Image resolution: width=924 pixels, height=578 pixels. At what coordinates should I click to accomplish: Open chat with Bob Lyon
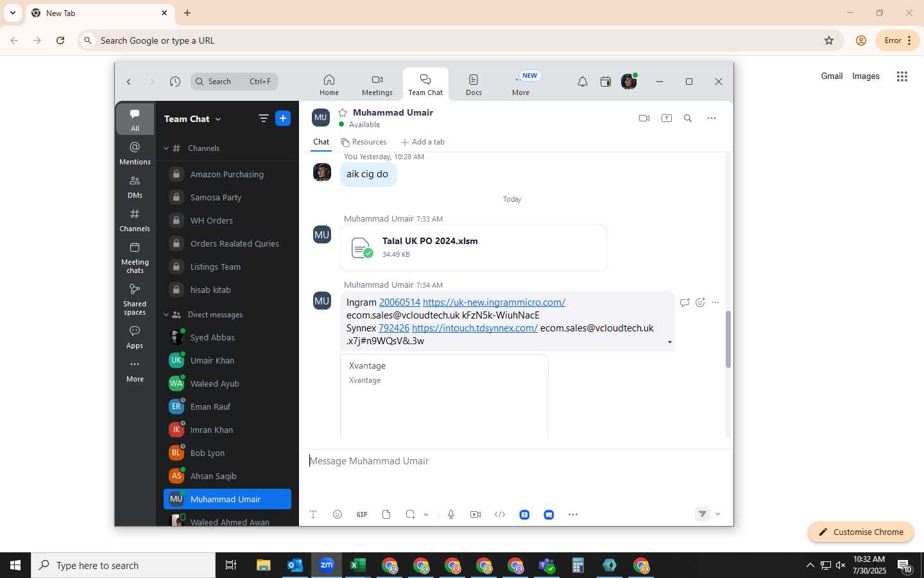(227, 453)
